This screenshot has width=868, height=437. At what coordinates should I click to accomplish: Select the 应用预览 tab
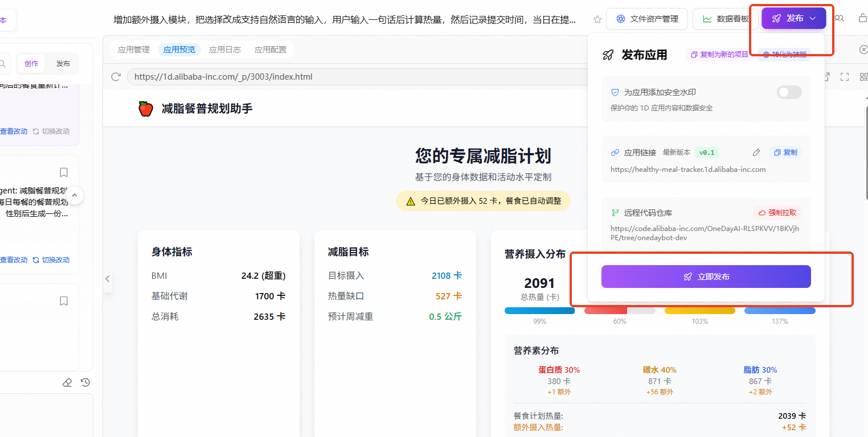point(179,50)
